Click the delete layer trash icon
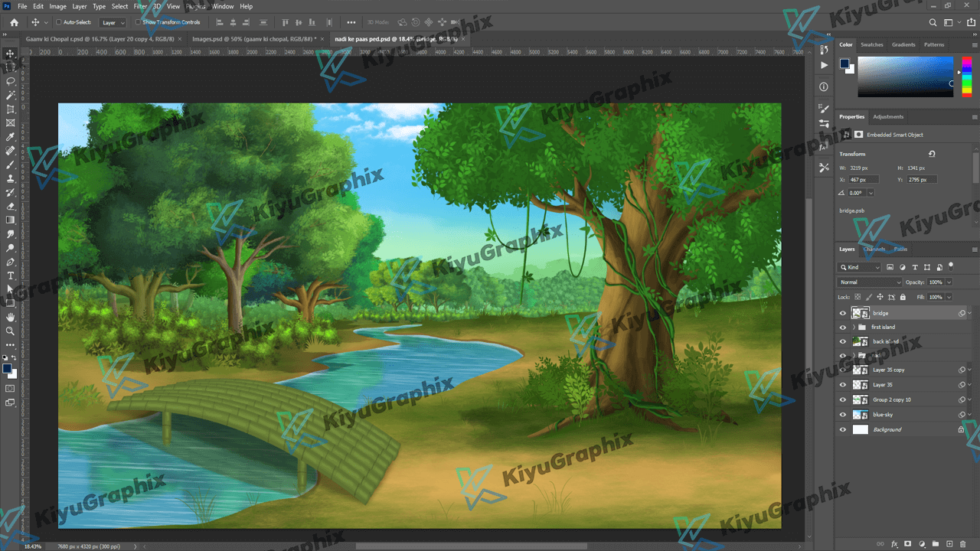The height and width of the screenshot is (551, 980). pyautogui.click(x=962, y=543)
